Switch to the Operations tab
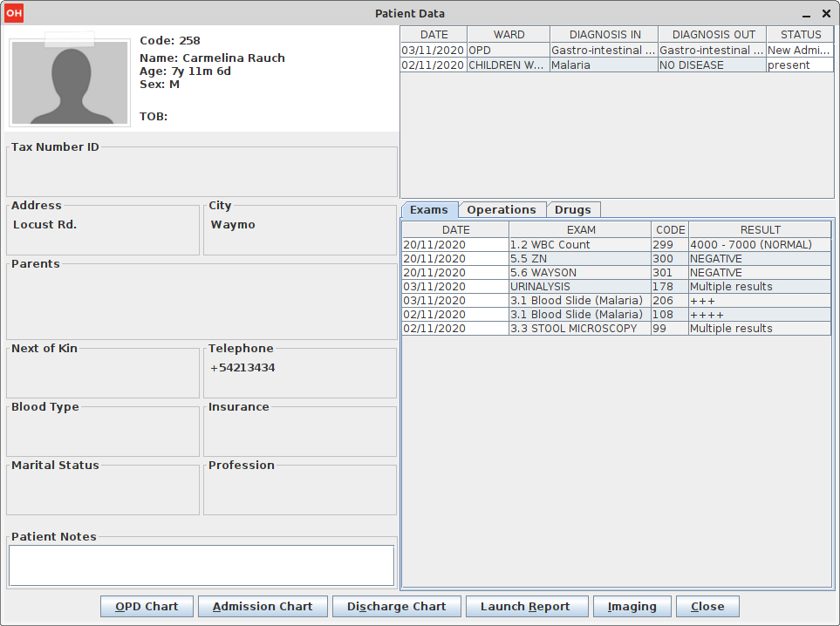Screen dimensions: 840x626 [502, 210]
